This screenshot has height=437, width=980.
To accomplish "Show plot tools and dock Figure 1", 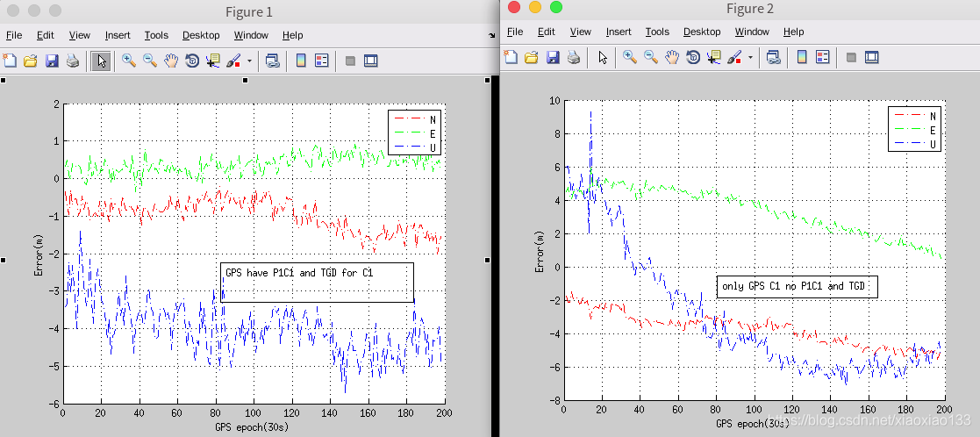I will (x=370, y=60).
